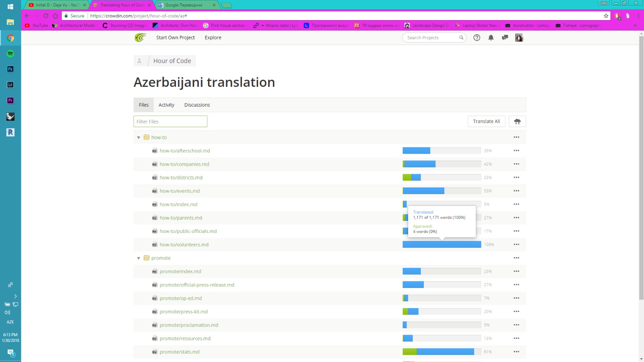Click the Crowdin logo

[140, 37]
